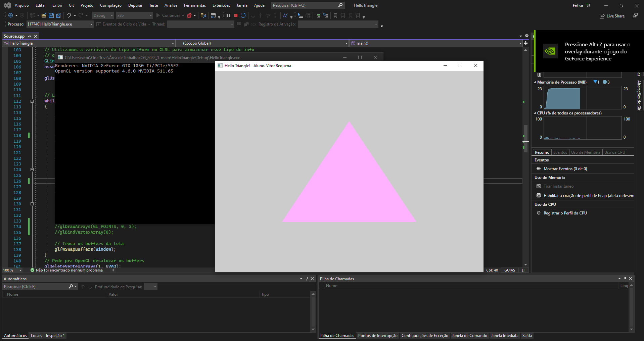Viewport: 644px width, 341px height.
Task: Collapse the CPU percentage graph
Action: pyautogui.click(x=535, y=113)
